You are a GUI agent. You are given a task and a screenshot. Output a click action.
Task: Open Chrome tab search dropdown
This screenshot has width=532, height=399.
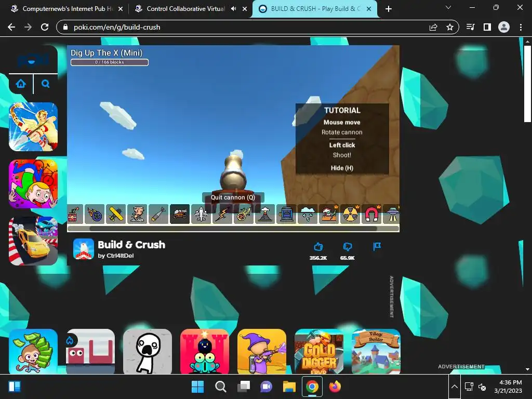pos(448,7)
